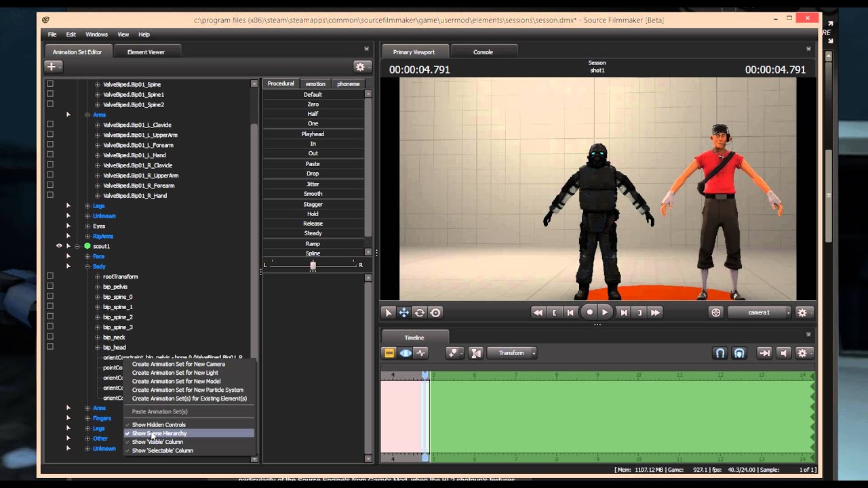The width and height of the screenshot is (868, 488).
Task: Click the Playhead procedural preset
Action: tap(313, 134)
